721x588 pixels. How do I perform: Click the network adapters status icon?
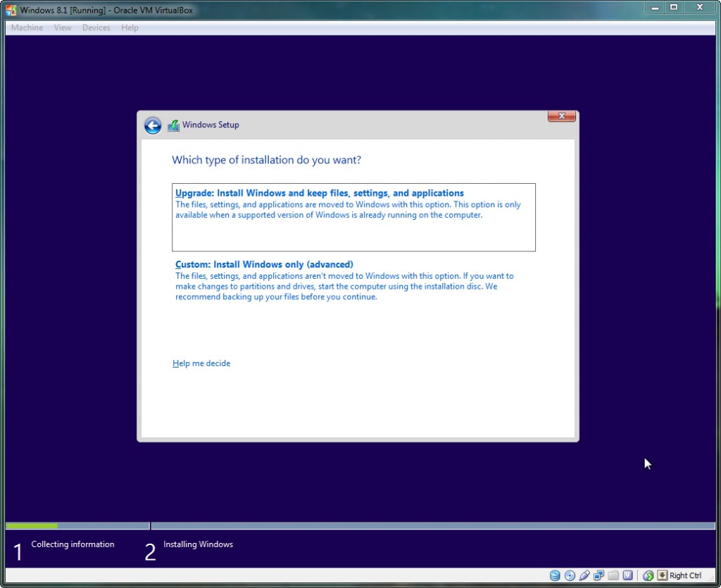(598, 575)
